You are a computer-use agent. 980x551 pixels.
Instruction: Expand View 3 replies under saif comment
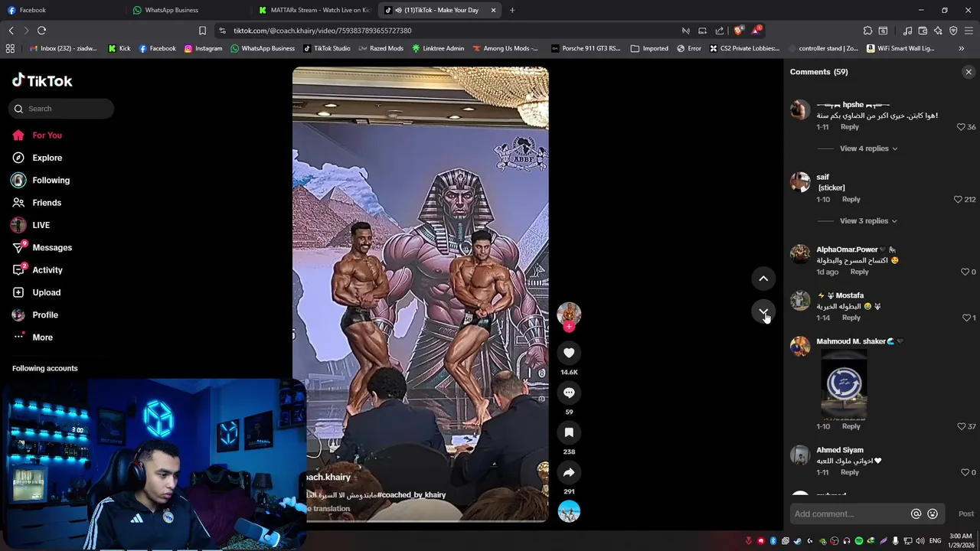(868, 221)
